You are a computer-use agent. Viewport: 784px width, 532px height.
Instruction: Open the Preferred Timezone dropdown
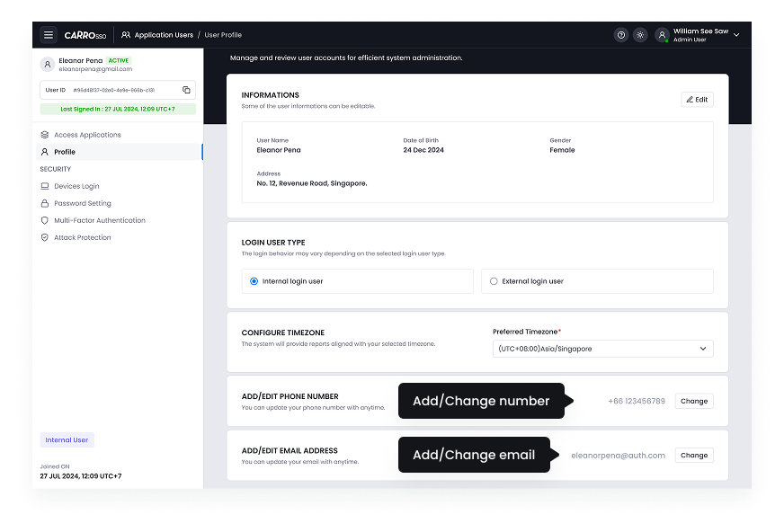pyautogui.click(x=601, y=348)
